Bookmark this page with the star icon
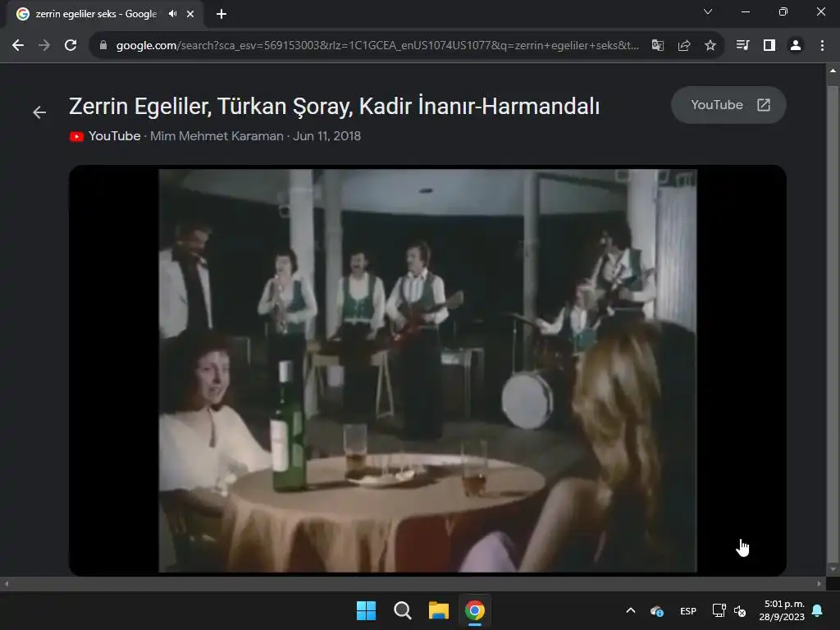This screenshot has width=840, height=630. click(710, 46)
